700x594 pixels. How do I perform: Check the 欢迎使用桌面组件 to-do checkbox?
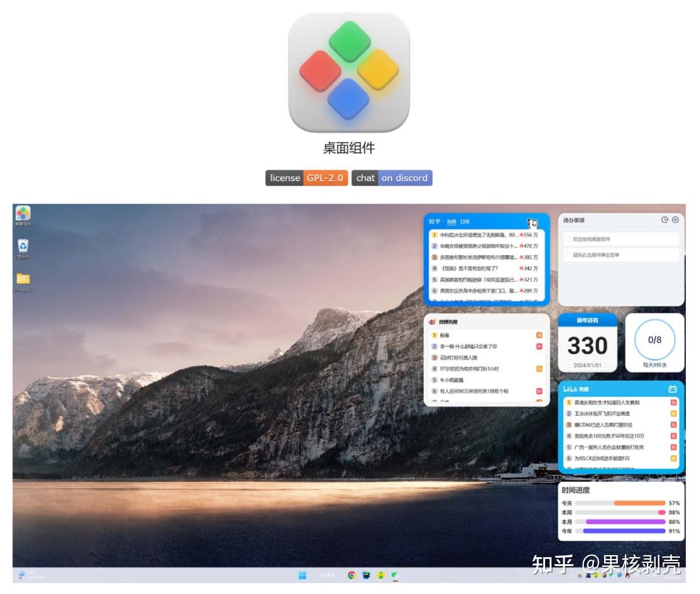tap(568, 239)
